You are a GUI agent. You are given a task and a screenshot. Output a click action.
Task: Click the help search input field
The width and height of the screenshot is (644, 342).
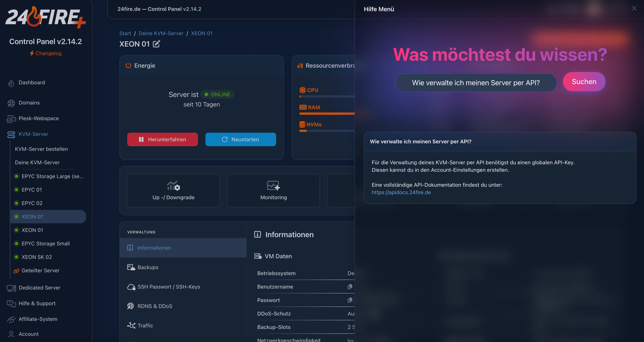click(x=476, y=83)
